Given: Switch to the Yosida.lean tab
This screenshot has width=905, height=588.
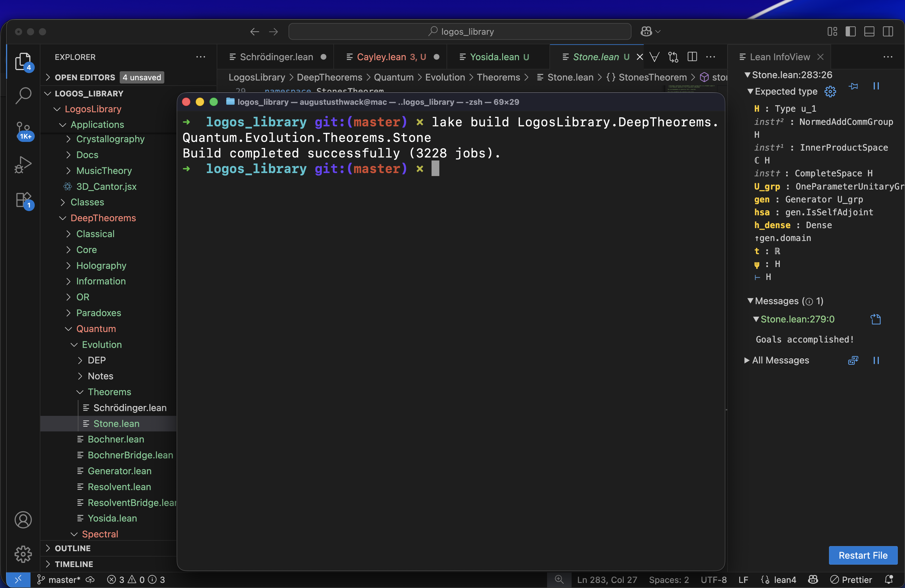Looking at the screenshot, I should click(x=494, y=57).
